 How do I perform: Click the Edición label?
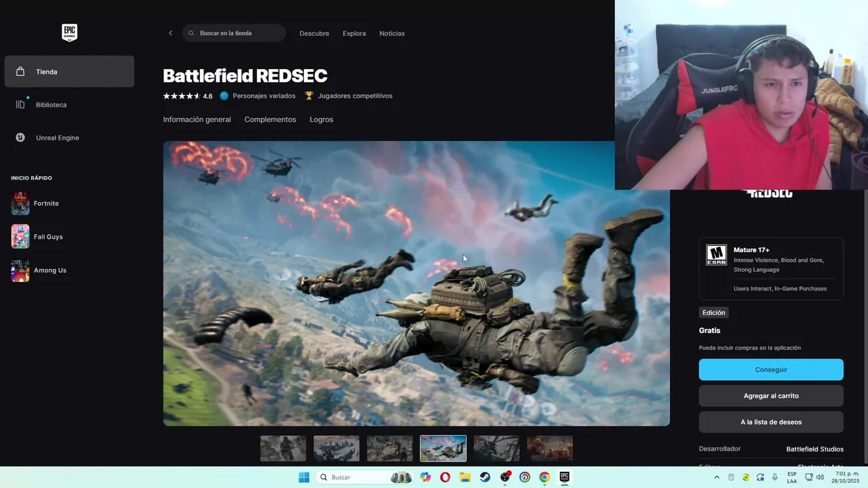coord(713,312)
